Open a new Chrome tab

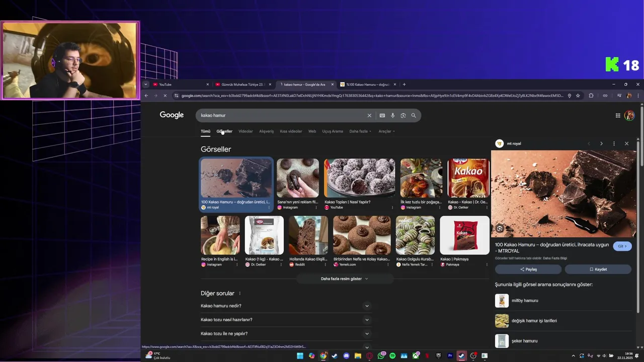[404, 84]
